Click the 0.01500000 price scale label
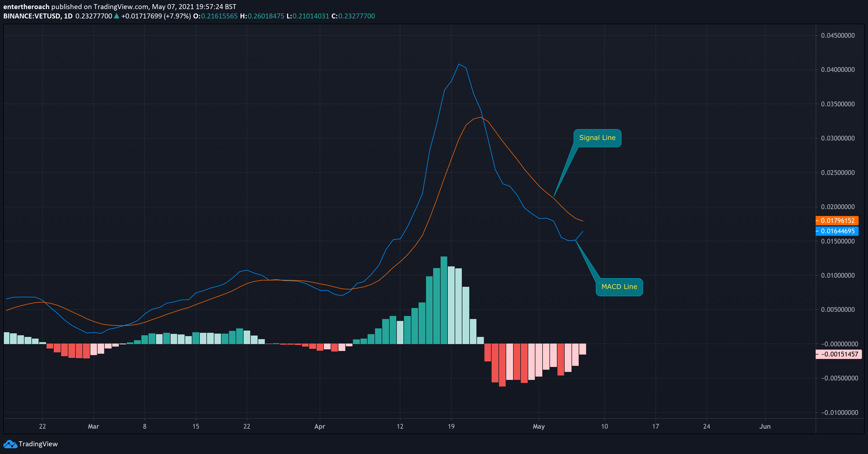This screenshot has width=868, height=454. click(838, 241)
